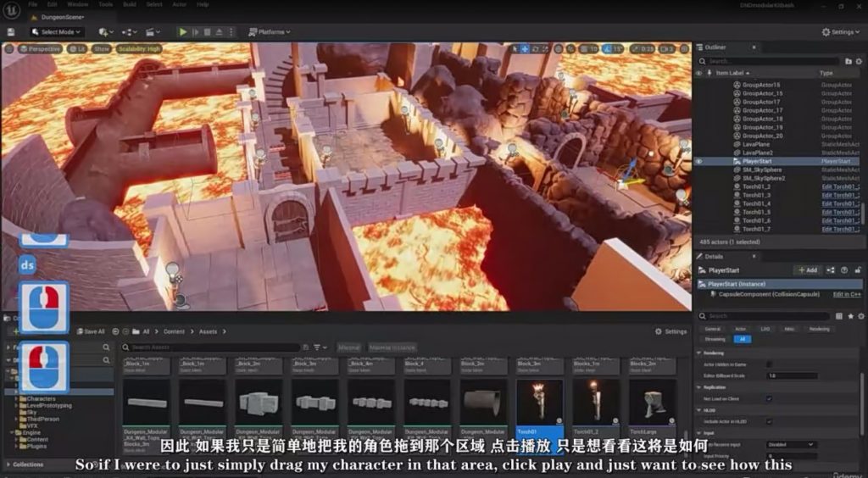The width and height of the screenshot is (868, 478).
Task: Open the Lit view mode dropdown
Action: 77,48
